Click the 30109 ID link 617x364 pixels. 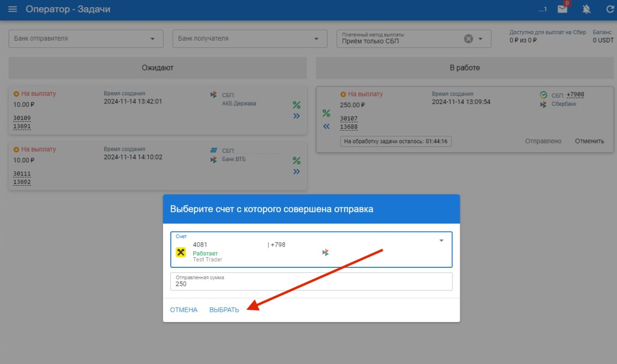tap(22, 118)
